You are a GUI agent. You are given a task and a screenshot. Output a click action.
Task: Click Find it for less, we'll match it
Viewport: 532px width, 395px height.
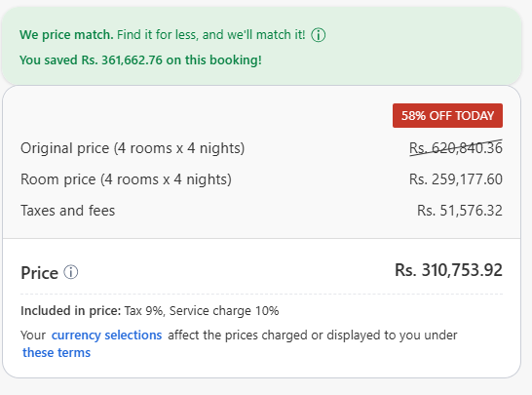(211, 35)
